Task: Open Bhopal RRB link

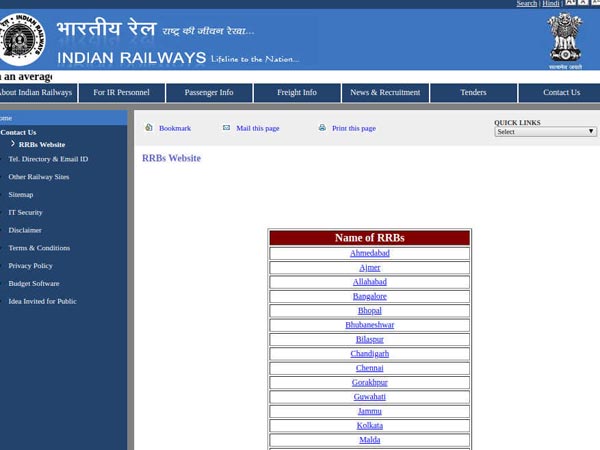Action: pyautogui.click(x=370, y=311)
